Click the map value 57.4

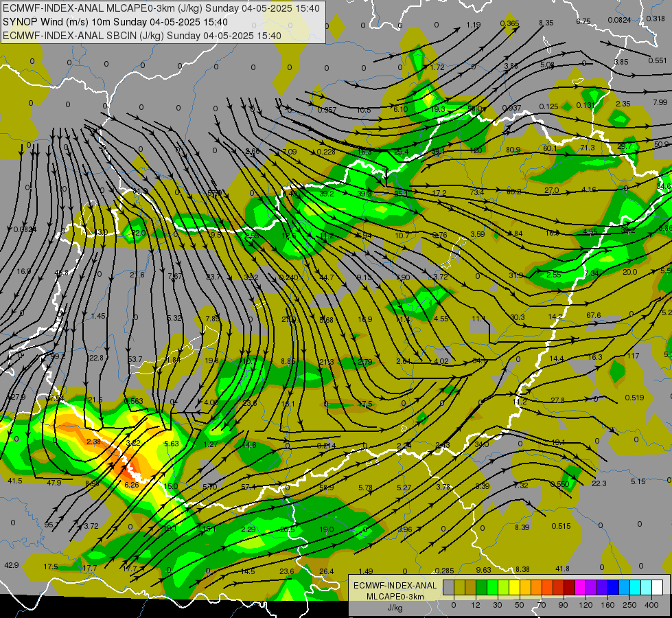248,487
